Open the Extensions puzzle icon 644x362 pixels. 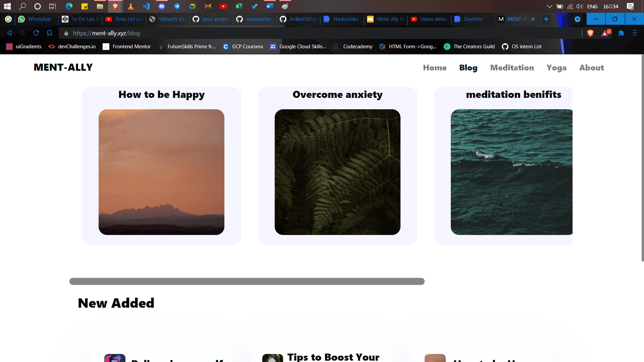[621, 33]
